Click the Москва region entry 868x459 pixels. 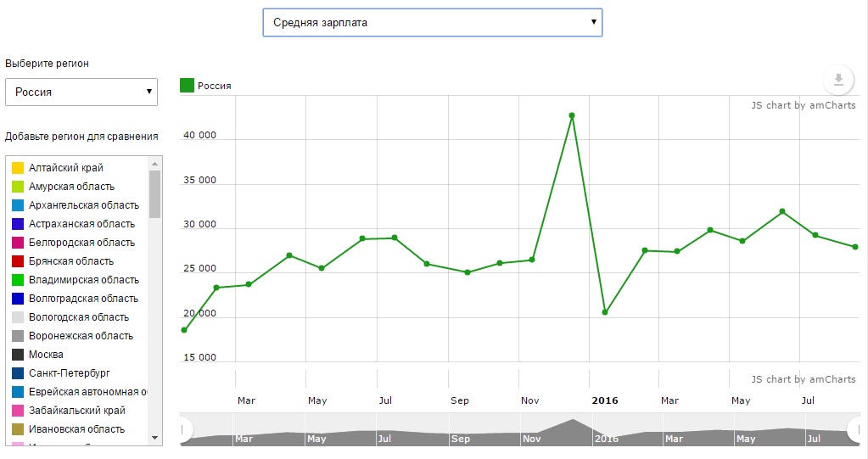click(x=46, y=355)
